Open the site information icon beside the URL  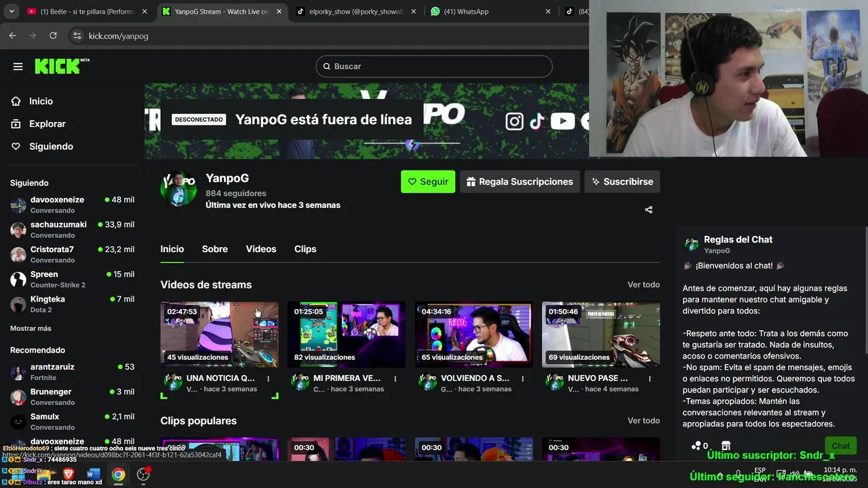click(77, 36)
